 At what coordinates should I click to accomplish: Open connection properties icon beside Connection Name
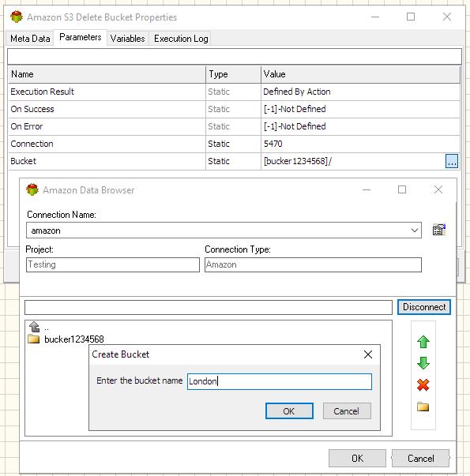coord(438,230)
